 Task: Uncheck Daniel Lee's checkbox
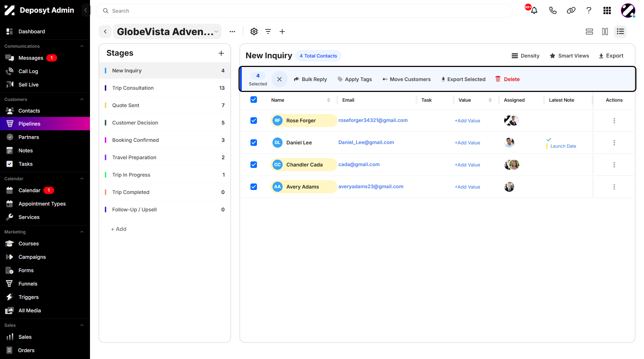click(x=254, y=143)
